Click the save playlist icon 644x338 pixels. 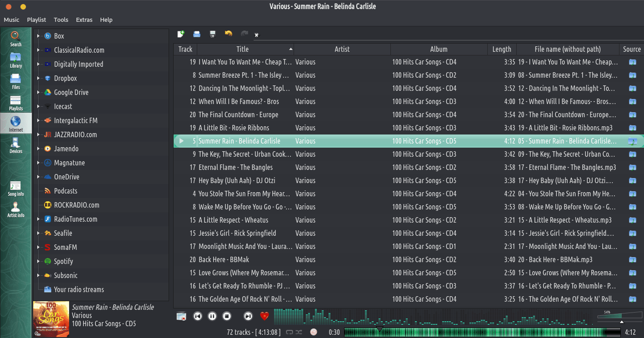(212, 34)
